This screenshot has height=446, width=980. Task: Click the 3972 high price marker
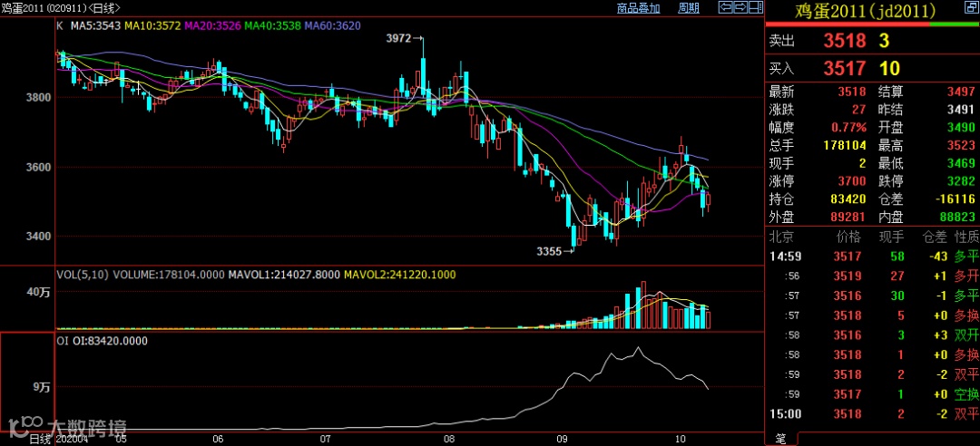398,38
